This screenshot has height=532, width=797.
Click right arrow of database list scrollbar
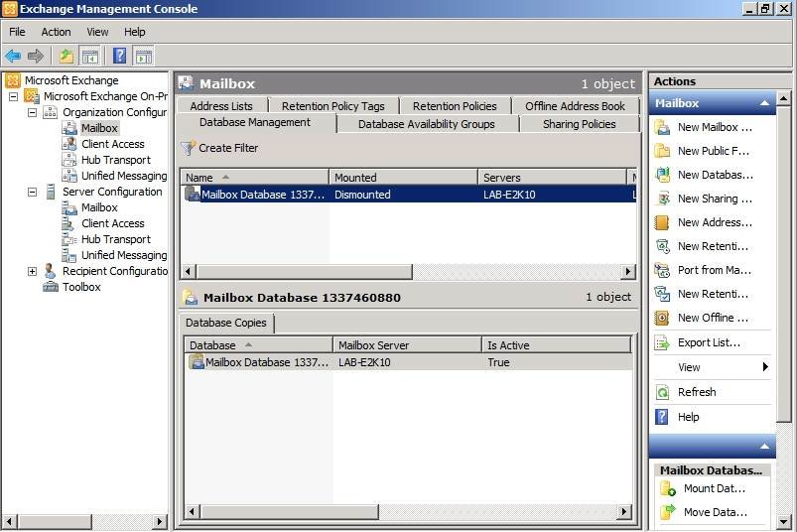[x=628, y=271]
